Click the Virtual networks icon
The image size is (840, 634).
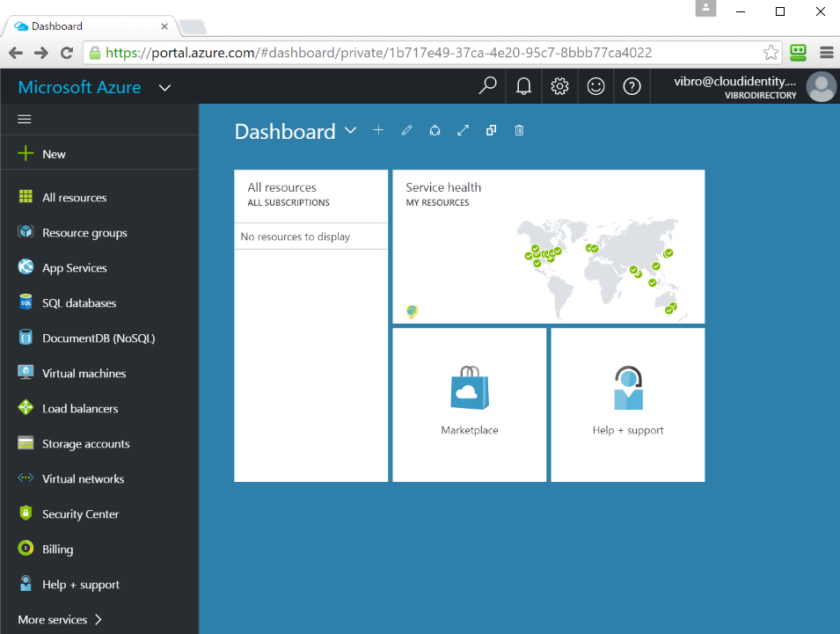click(x=26, y=477)
